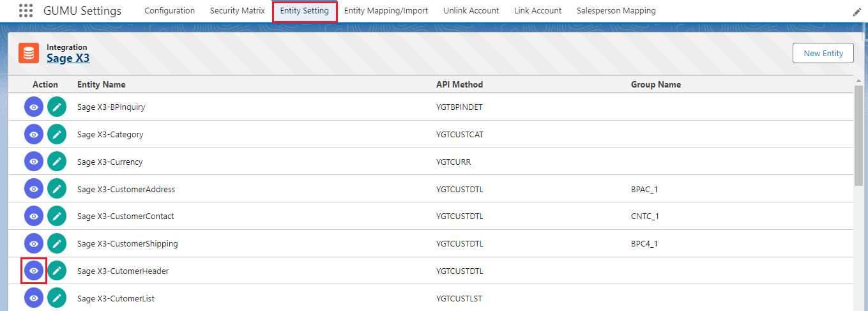Image resolution: width=868 pixels, height=311 pixels.
Task: Open the Security Matrix tab
Action: coord(237,11)
